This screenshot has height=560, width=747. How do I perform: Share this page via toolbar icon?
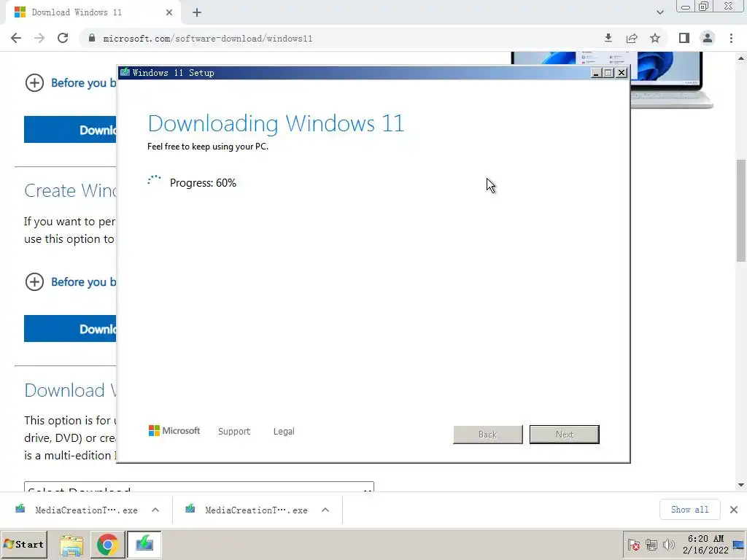[632, 38]
